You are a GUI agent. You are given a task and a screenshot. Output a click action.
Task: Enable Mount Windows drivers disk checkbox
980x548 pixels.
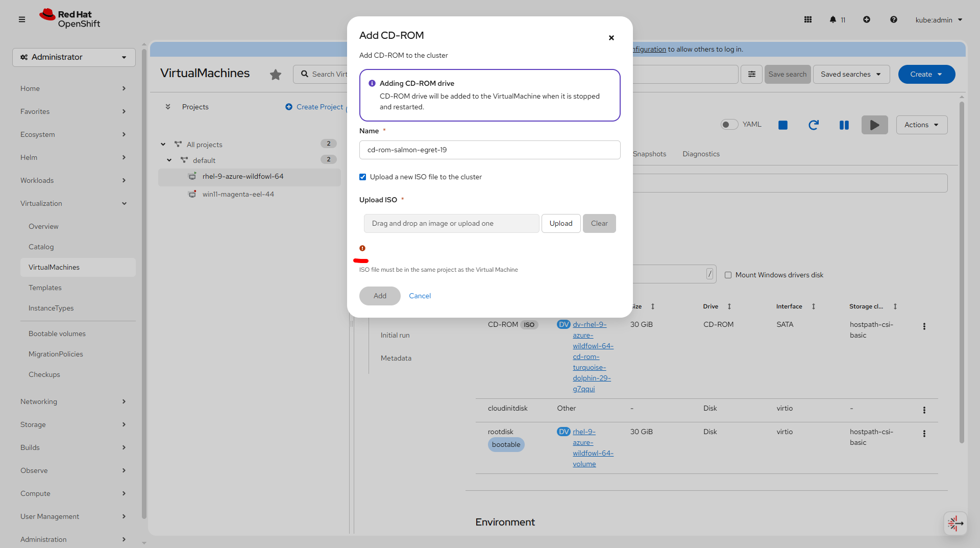click(x=728, y=275)
